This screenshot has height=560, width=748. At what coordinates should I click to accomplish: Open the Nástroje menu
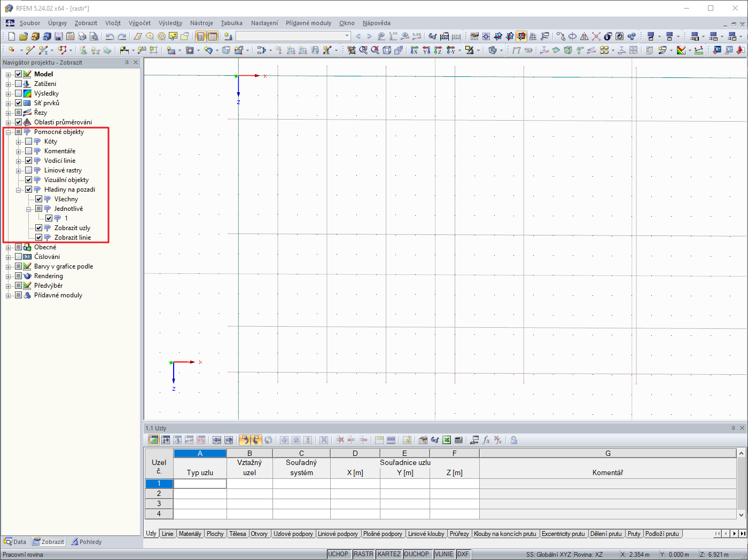[x=201, y=23]
